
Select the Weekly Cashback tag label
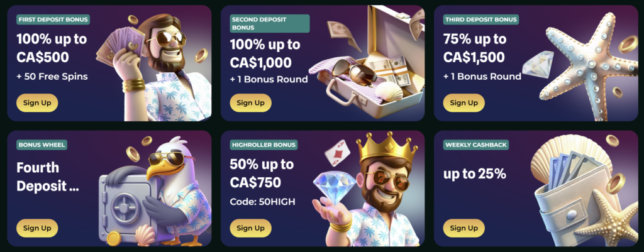coord(476,145)
